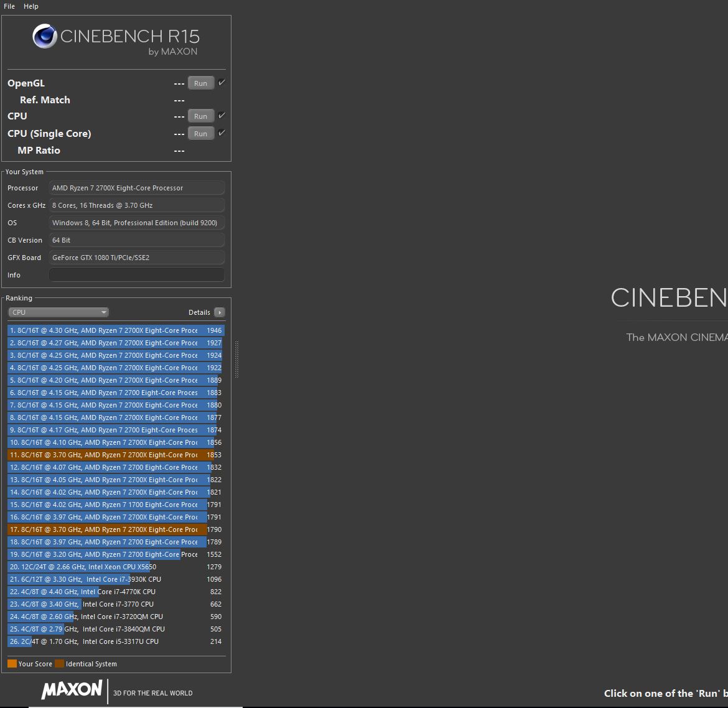The width and height of the screenshot is (728, 708).
Task: Click the CB Version 64 Bit field
Action: click(136, 240)
